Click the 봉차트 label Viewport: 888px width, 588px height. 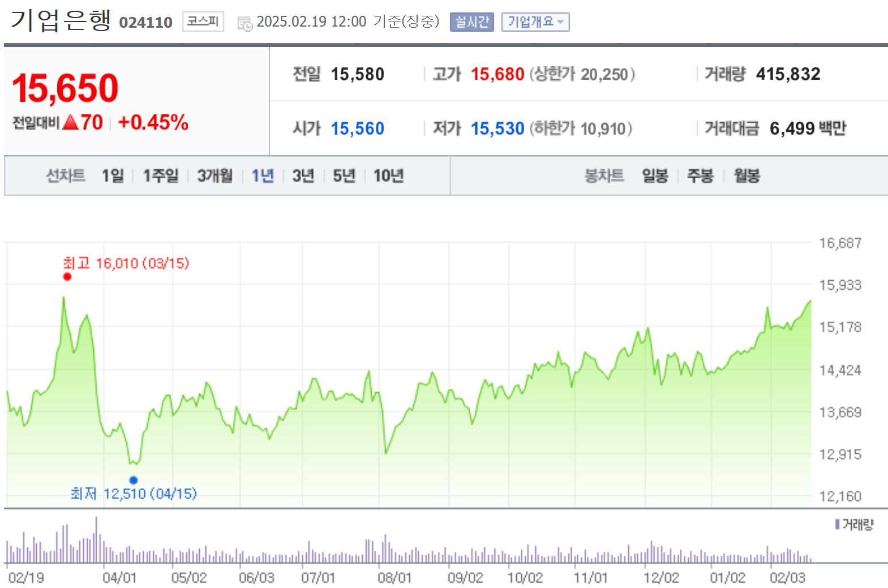[x=604, y=176]
